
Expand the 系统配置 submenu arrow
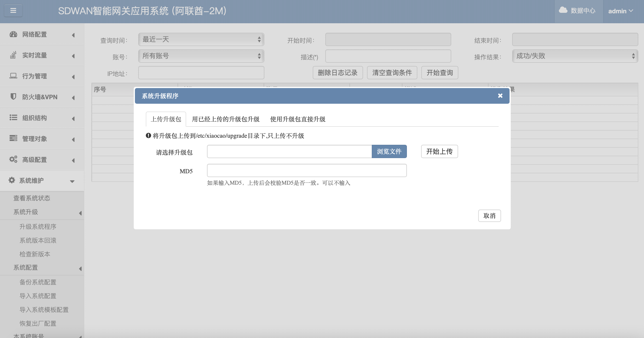[x=80, y=268]
